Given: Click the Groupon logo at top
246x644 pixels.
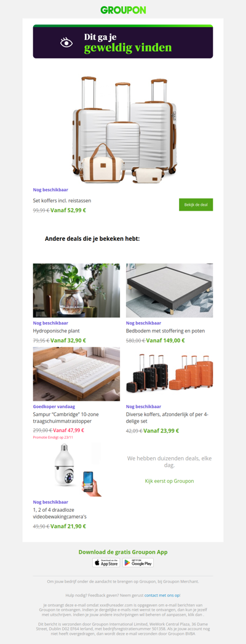Looking at the screenshot, I should tap(123, 10).
